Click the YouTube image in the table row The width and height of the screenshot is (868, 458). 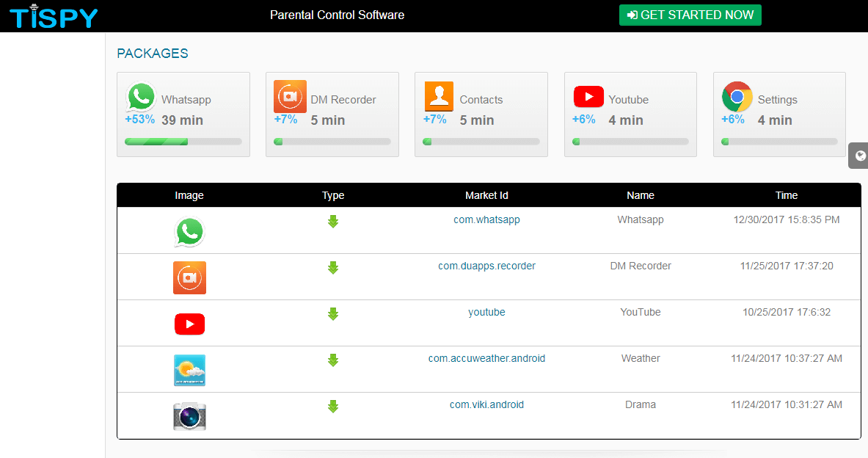(189, 324)
